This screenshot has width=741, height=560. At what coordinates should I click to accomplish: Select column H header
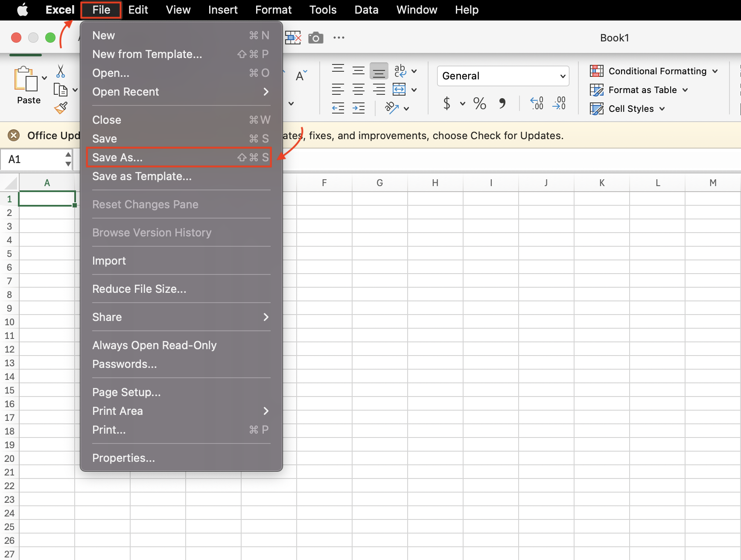point(435,183)
